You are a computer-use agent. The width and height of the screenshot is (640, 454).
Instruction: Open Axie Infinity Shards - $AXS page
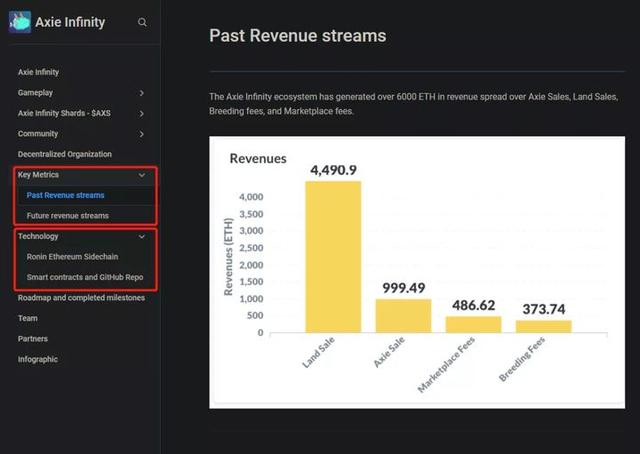[x=64, y=113]
